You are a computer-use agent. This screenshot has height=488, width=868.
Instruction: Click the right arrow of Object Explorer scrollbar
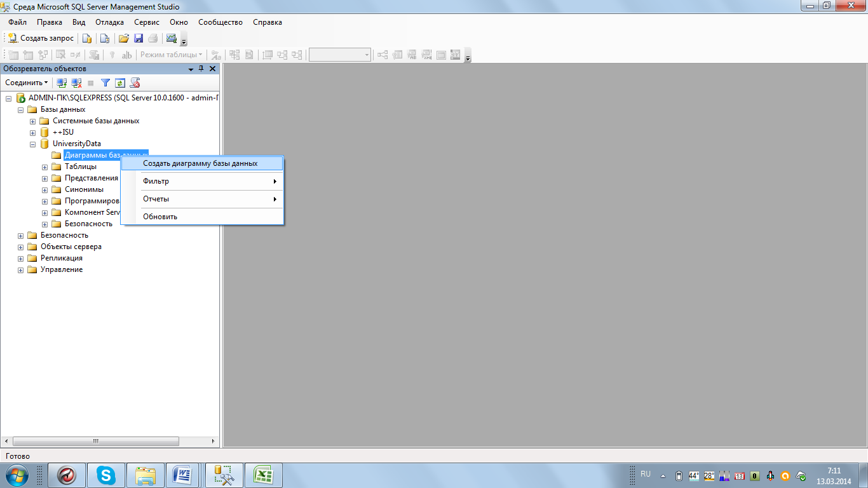[x=214, y=440]
